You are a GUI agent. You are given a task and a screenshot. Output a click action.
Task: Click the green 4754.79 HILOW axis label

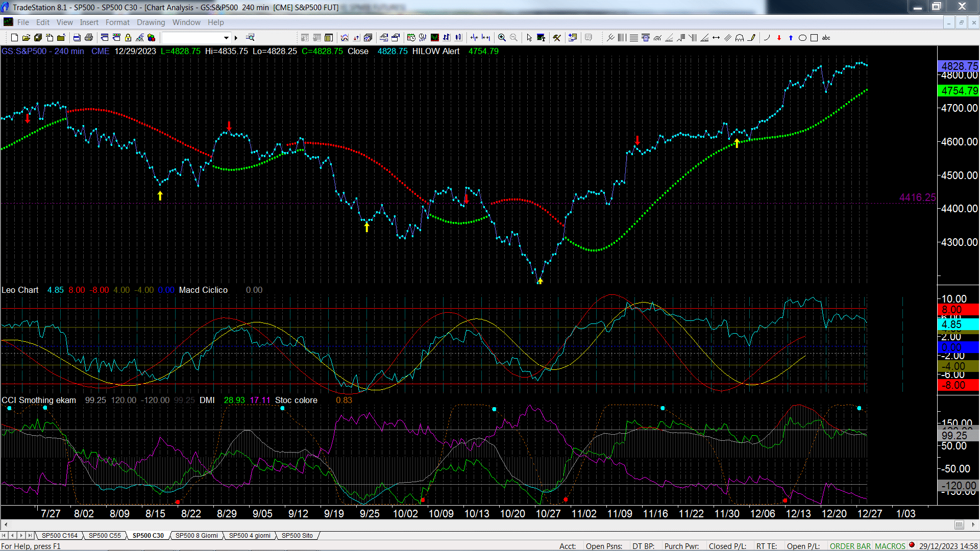(959, 91)
